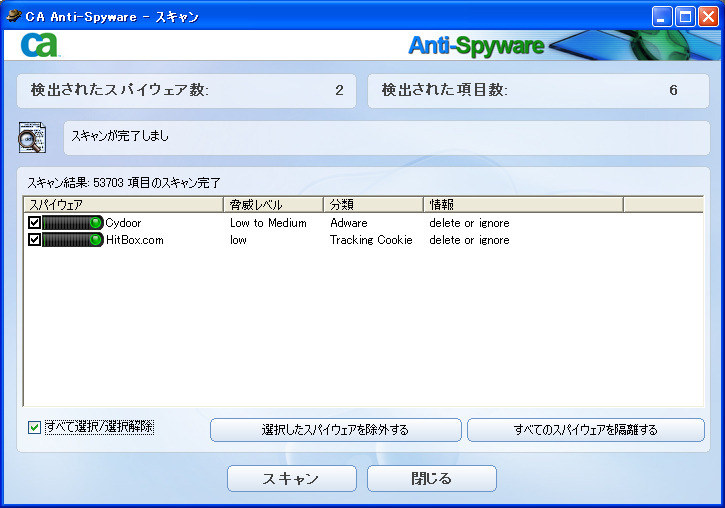Click the スキャン結果 53703 summary text
This screenshot has height=508, width=725.
[x=124, y=183]
